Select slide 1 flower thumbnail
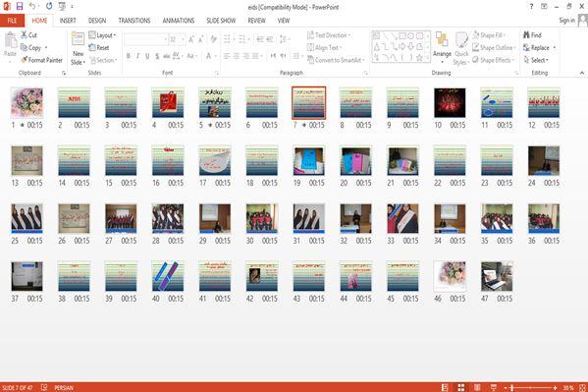Screen dimensions: 588x392 pyautogui.click(x=27, y=102)
